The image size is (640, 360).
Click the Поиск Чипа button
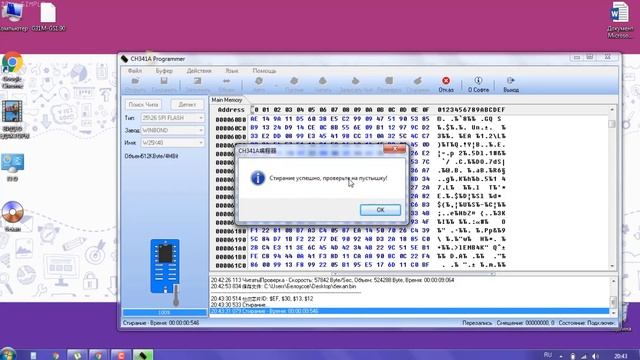143,104
